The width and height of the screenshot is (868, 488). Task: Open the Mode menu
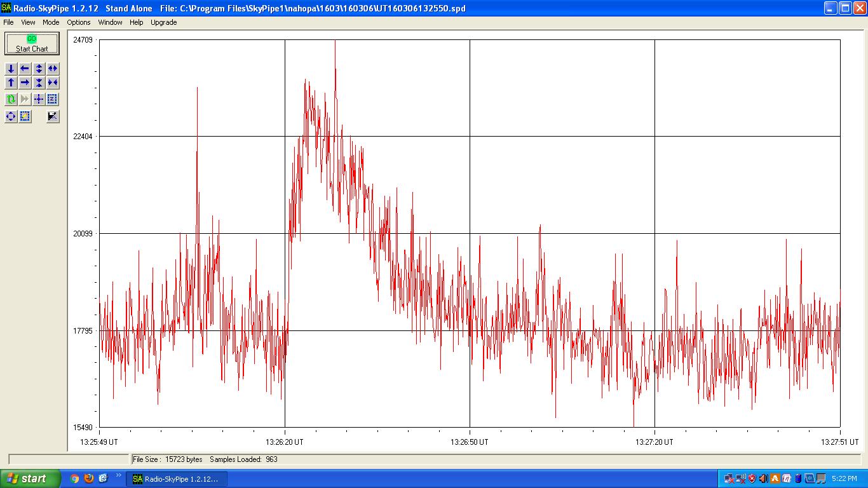(x=51, y=22)
